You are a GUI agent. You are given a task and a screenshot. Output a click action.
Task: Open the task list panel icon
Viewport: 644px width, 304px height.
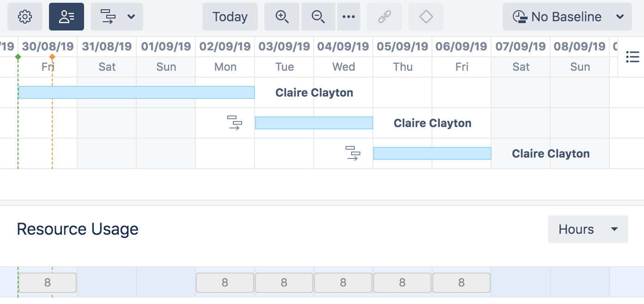[632, 57]
